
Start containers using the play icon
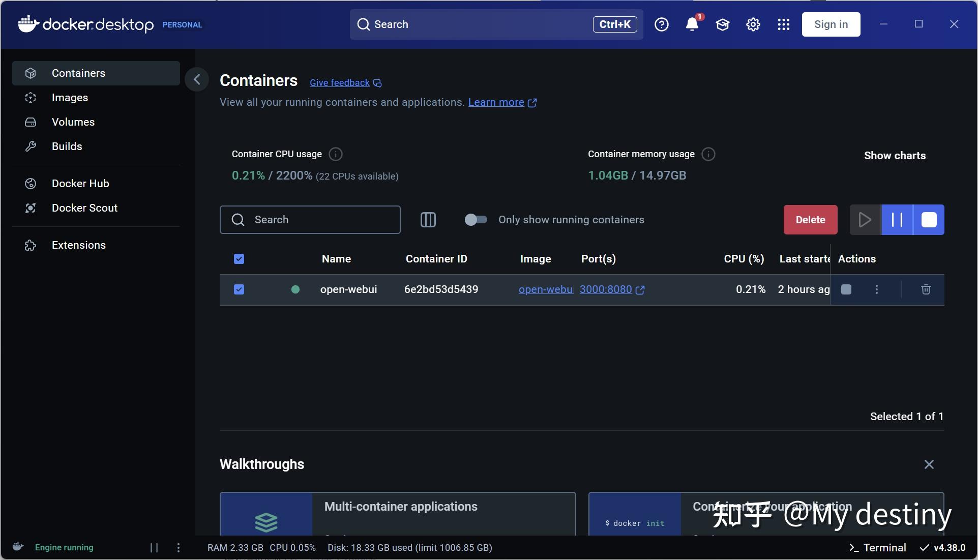click(865, 220)
